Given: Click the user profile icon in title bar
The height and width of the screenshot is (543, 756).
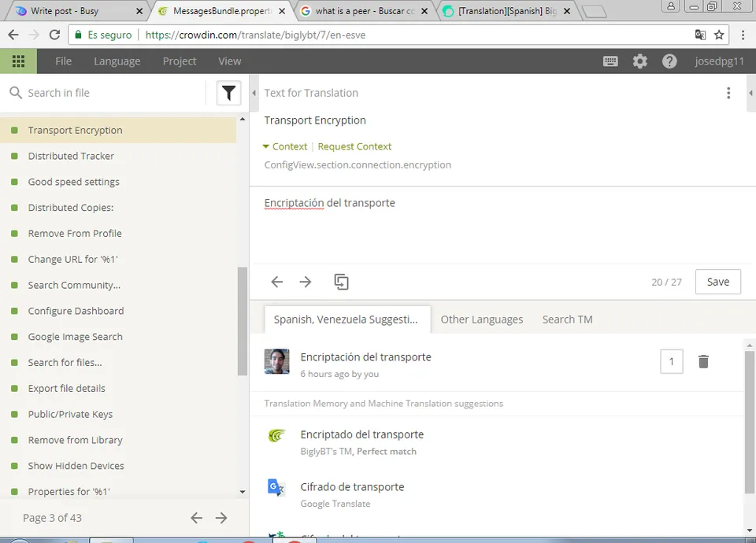Looking at the screenshot, I should [x=671, y=6].
